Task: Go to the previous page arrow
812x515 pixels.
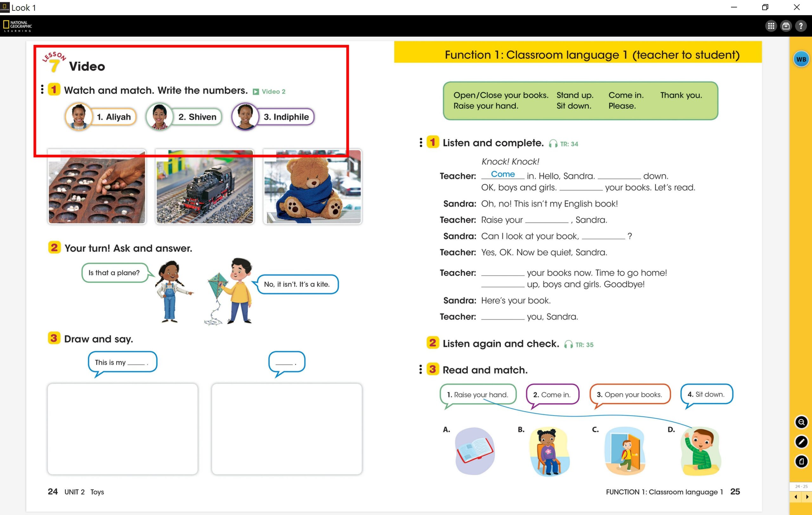Action: pyautogui.click(x=796, y=497)
